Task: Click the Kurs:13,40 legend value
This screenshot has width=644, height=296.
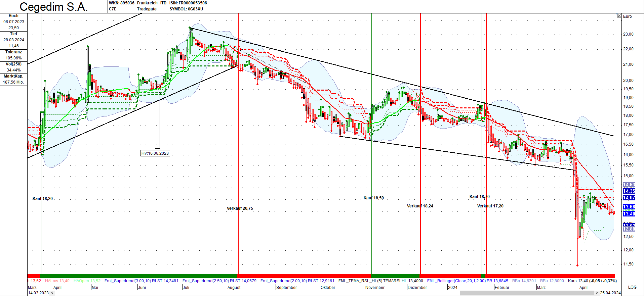Action: point(578,281)
